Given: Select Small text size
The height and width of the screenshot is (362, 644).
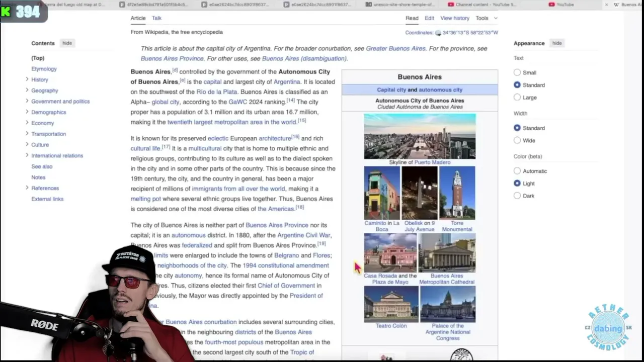Looking at the screenshot, I should pos(517,72).
